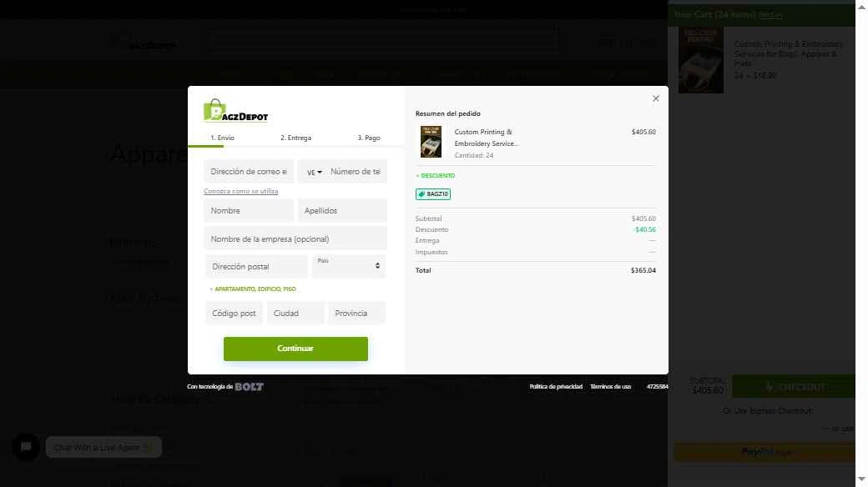Focus the Código postal field
This screenshot has width=868, height=487.
[x=234, y=314]
